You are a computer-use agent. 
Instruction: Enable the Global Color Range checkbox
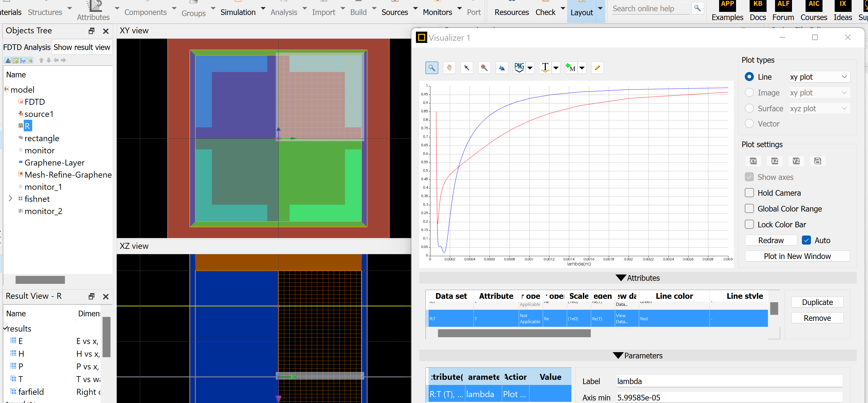pos(749,209)
